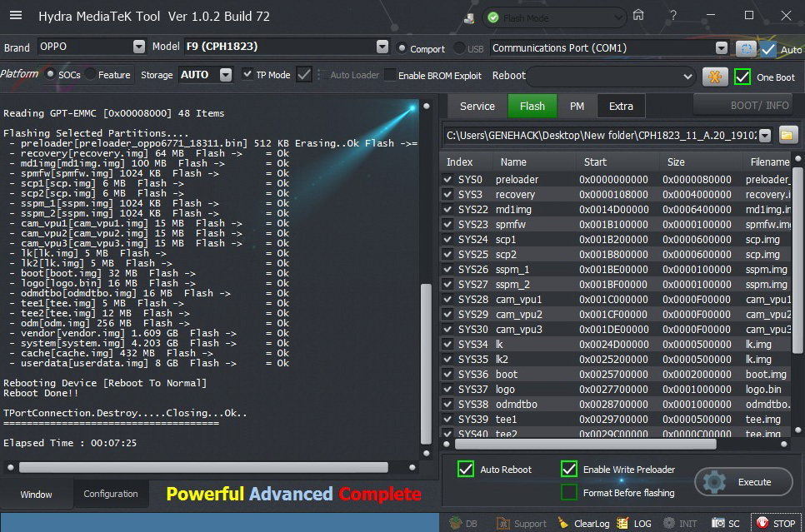The height and width of the screenshot is (532, 805).
Task: Open the Window tab at bottom
Action: [36, 495]
